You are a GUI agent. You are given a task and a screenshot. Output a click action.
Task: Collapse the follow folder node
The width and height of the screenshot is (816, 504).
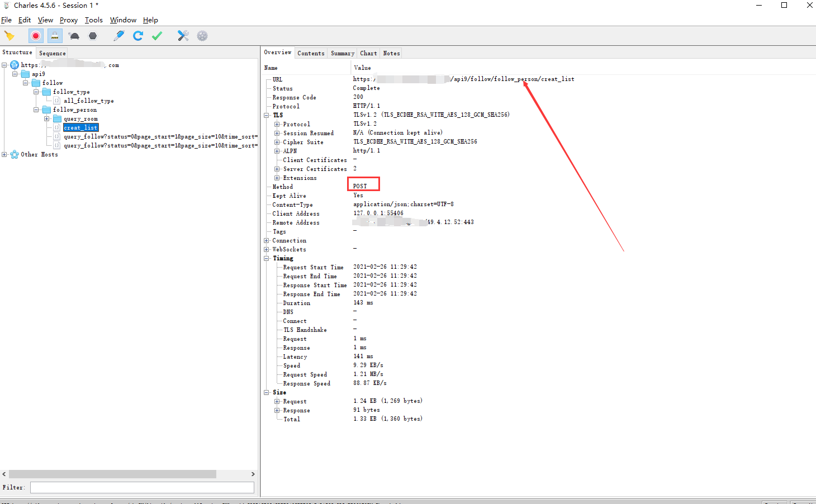26,83
